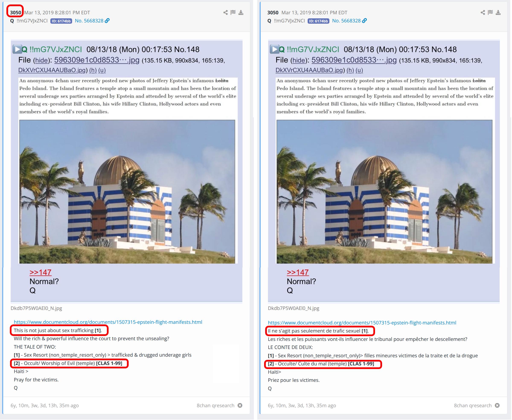The height and width of the screenshot is (420, 512).
Task: Click flag icon on left post
Action: (233, 13)
